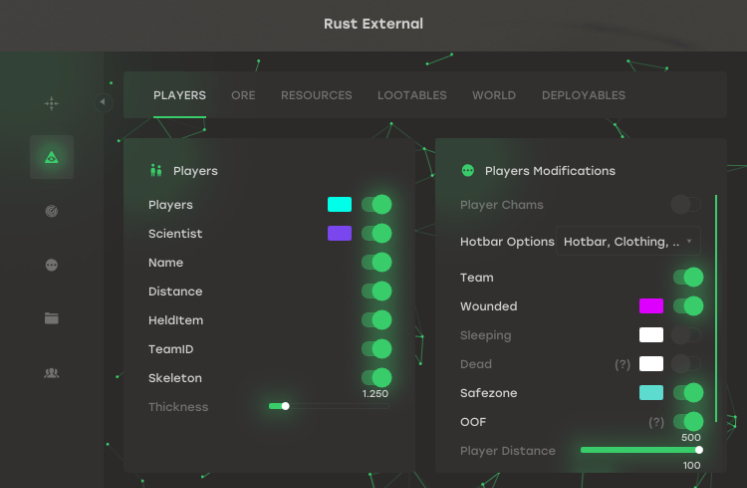This screenshot has width=747, height=488.
Task: Click the Skeleton label
Action: [175, 378]
